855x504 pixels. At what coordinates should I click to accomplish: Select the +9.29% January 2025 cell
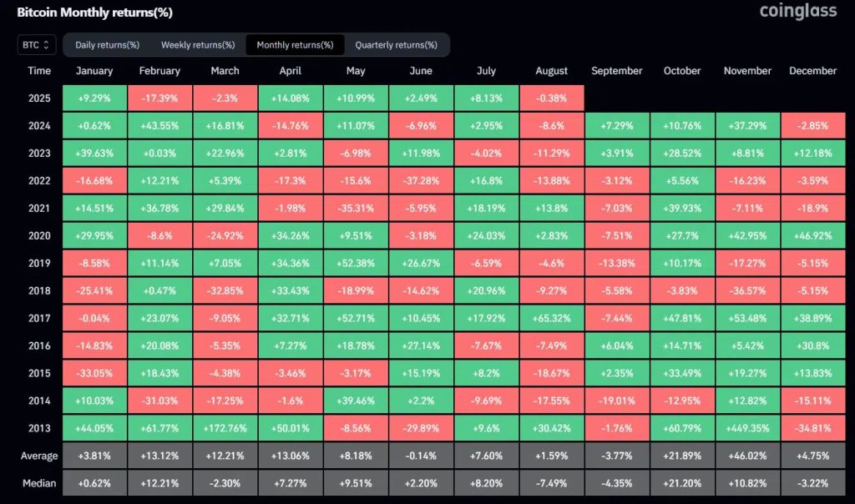(94, 97)
